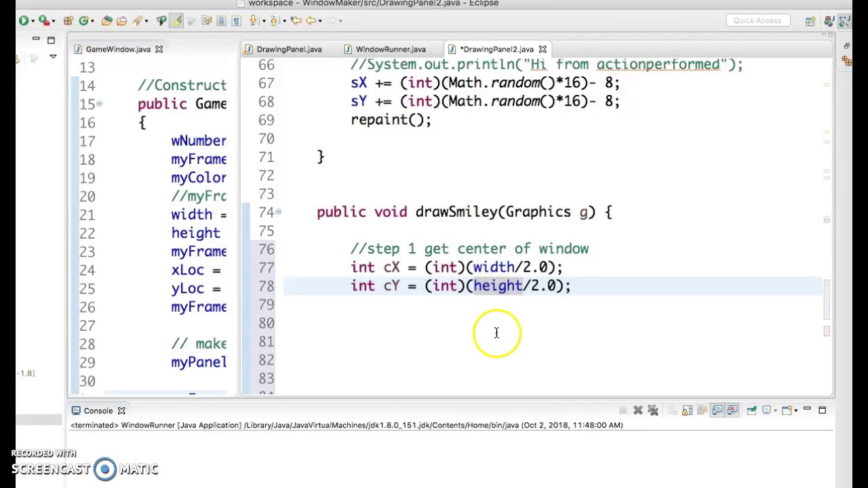
Task: Close the GameWindow.java tab
Action: pyautogui.click(x=159, y=49)
